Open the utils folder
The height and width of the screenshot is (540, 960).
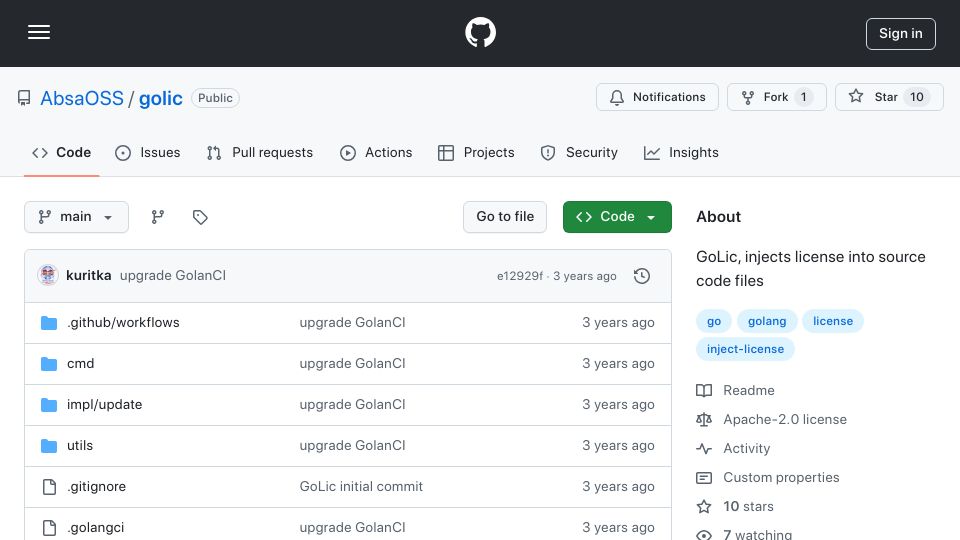[80, 446]
